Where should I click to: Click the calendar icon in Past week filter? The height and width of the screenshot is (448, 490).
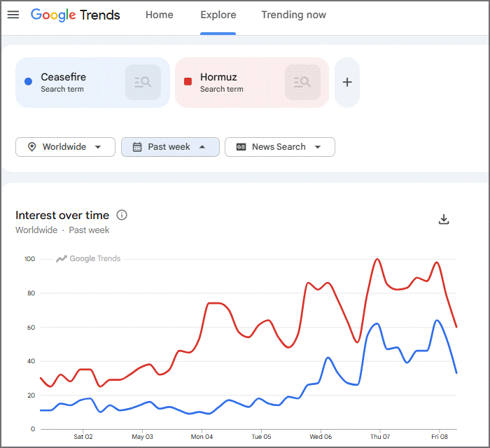(137, 147)
